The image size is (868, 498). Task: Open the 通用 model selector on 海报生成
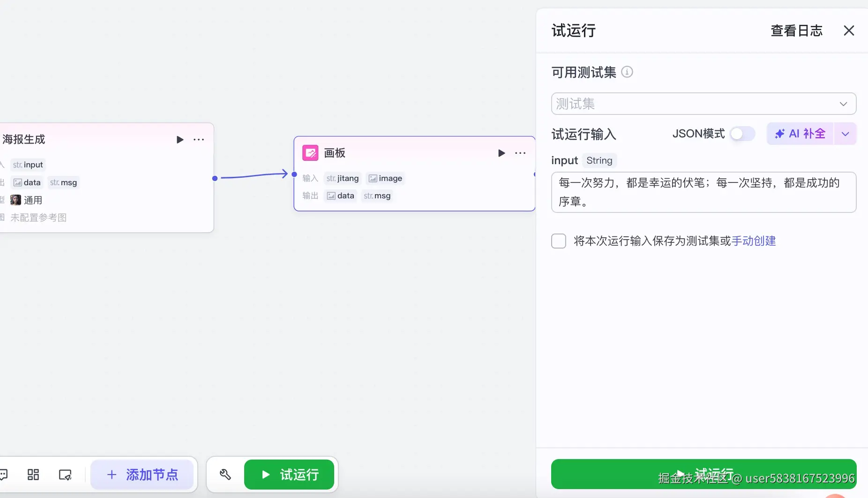pyautogui.click(x=33, y=200)
